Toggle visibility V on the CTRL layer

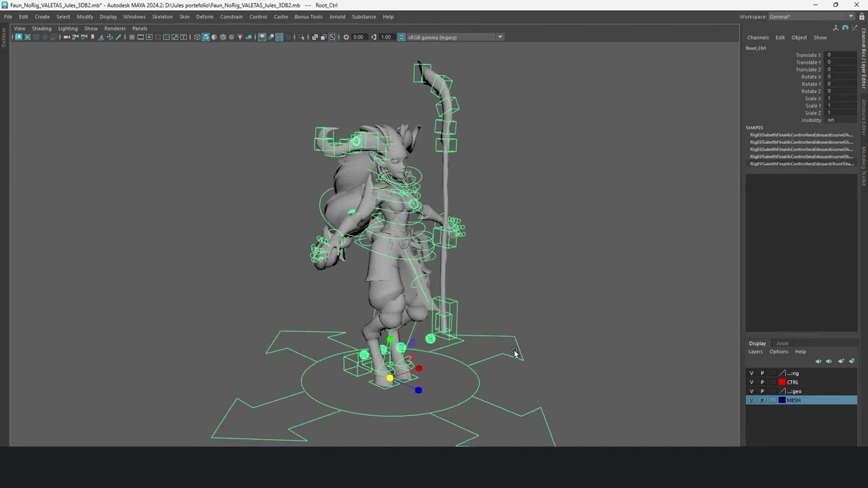[751, 382]
